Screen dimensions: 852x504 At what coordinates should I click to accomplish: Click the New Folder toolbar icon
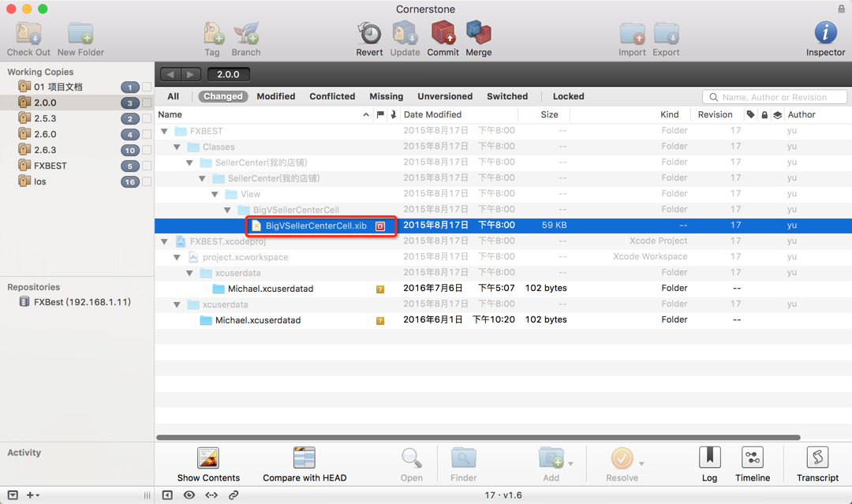tap(80, 34)
